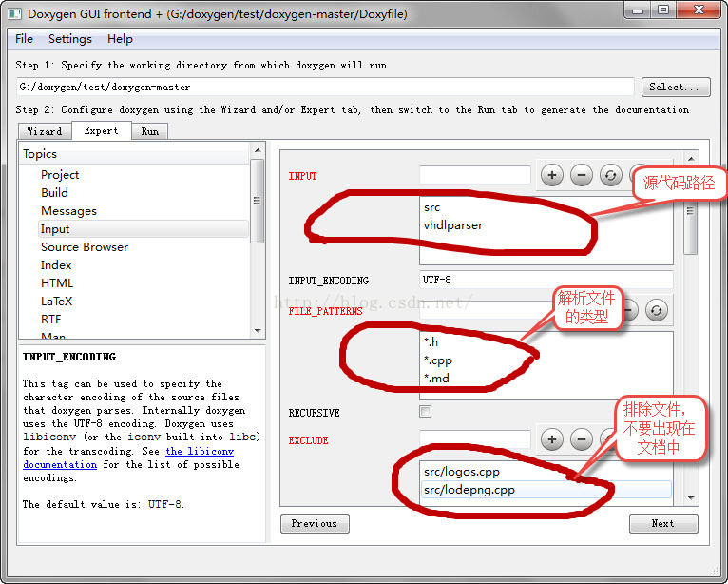This screenshot has height=584, width=728.
Task: Click the INPUT_ENCODING UTF-8 field
Action: [x=546, y=280]
